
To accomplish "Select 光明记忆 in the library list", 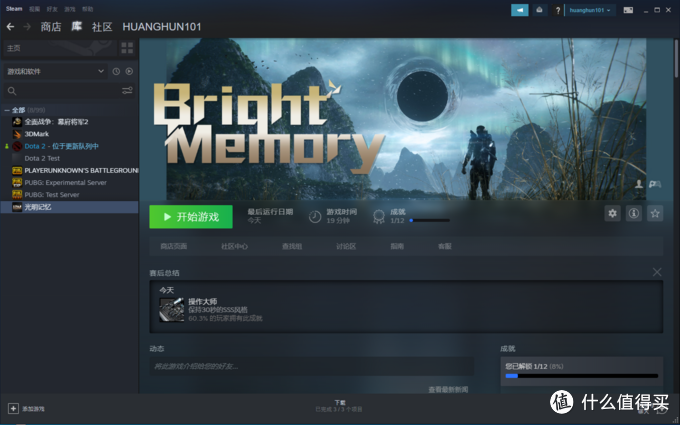I will tap(69, 207).
